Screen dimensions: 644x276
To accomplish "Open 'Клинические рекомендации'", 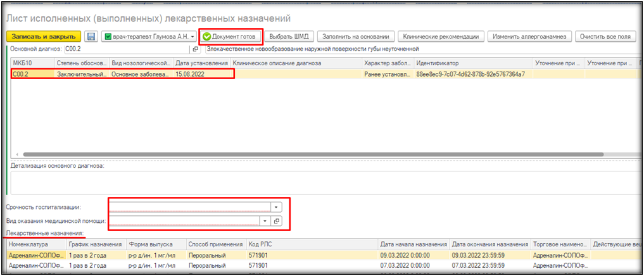I will pyautogui.click(x=442, y=37).
